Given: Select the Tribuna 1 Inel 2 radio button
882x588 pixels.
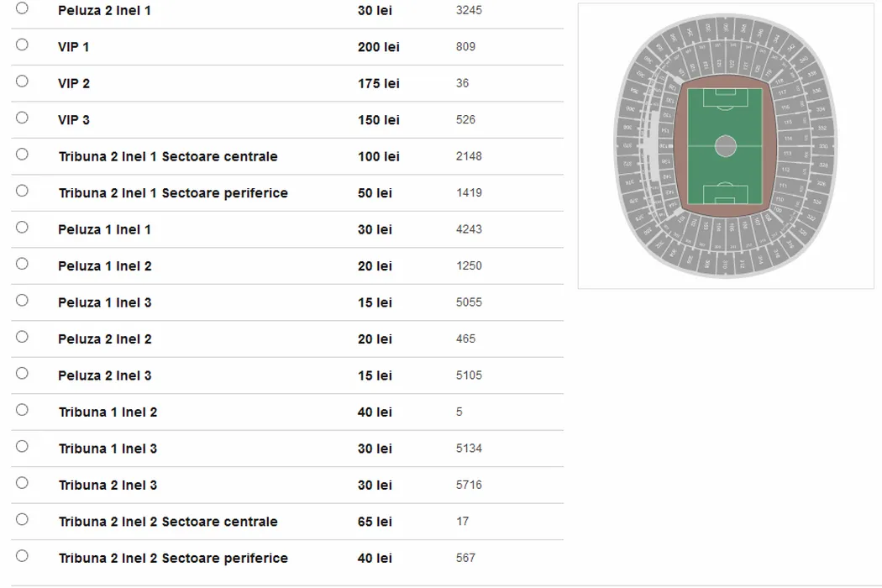Looking at the screenshot, I should click(22, 410).
